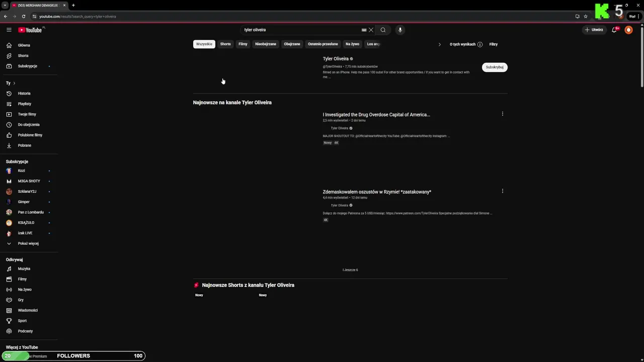644x362 pixels.
Task: Open the account avatar menu
Action: pos(628,30)
